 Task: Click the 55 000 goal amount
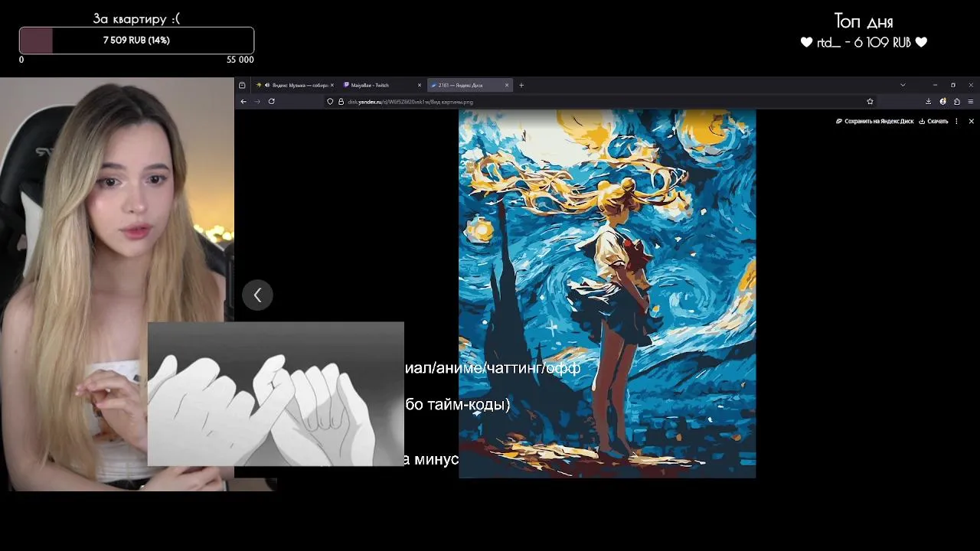(x=240, y=60)
